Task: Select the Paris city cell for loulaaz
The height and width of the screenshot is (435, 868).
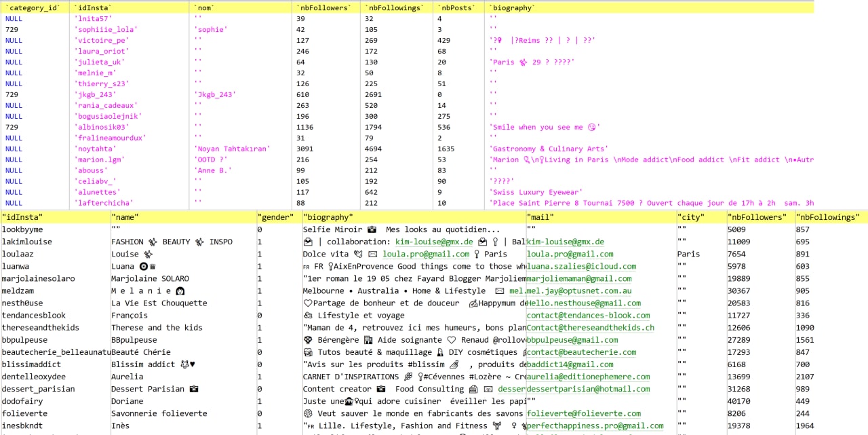Action: 688,254
